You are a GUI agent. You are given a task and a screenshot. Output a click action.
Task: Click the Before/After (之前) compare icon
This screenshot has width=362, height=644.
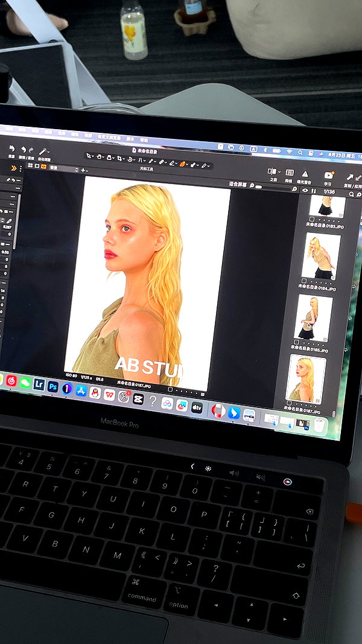pos(271,171)
